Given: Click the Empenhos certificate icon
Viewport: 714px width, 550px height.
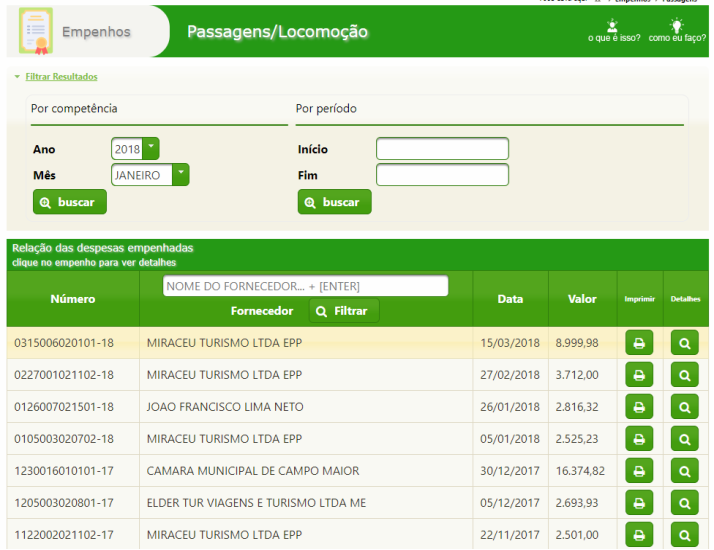Looking at the screenshot, I should coord(36,31).
